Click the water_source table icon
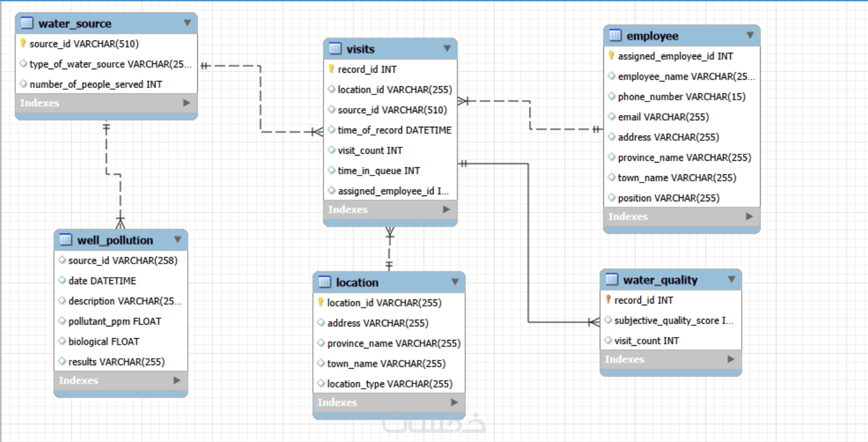Viewport: 868px width, 442px height. click(x=26, y=23)
